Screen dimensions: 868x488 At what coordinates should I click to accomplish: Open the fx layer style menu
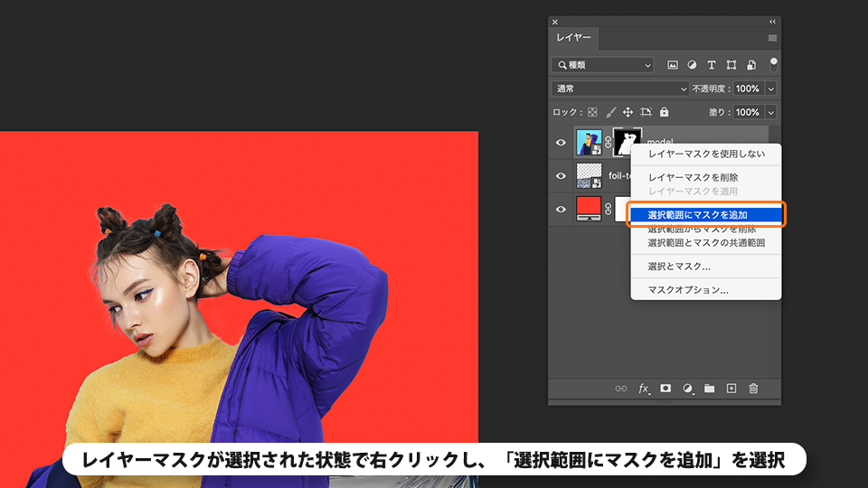tap(643, 389)
